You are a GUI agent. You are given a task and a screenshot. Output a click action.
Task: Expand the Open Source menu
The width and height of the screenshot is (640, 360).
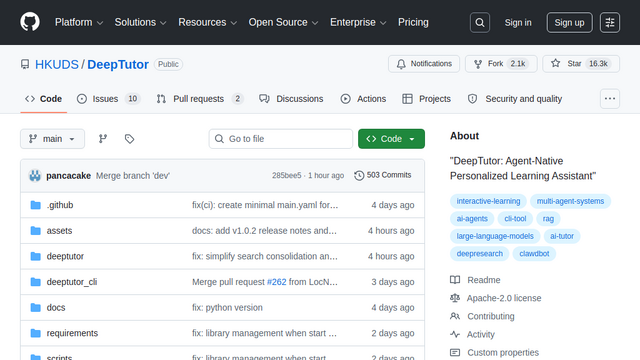(283, 22)
